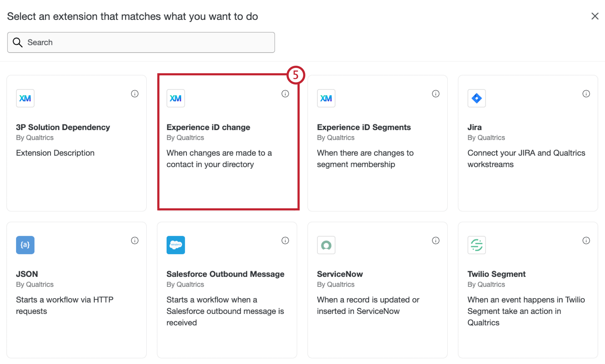Click the 3P Solution Dependency XM icon
Screen dimensions: 605x364
(x=25, y=98)
